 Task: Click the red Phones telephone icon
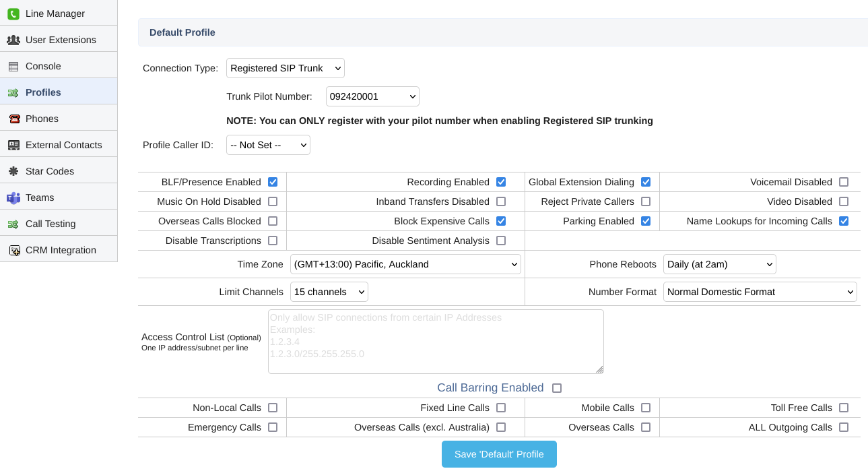(x=14, y=119)
